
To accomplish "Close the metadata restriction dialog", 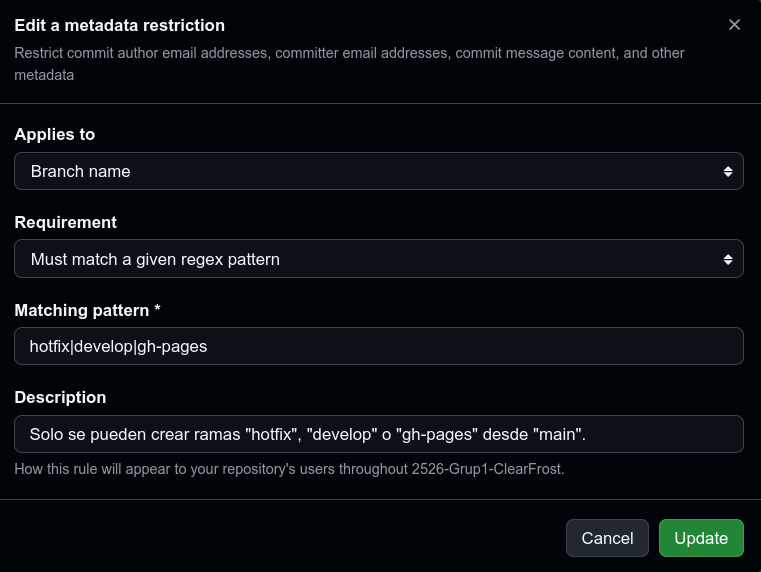I will coord(734,25).
